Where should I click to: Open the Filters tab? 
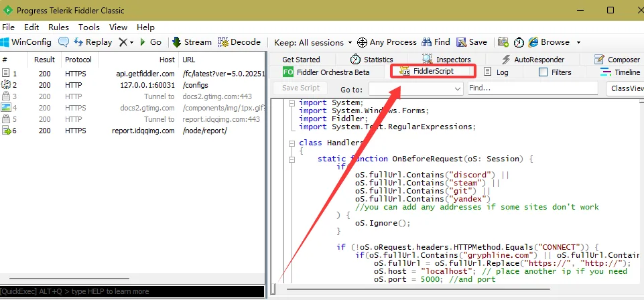point(555,72)
